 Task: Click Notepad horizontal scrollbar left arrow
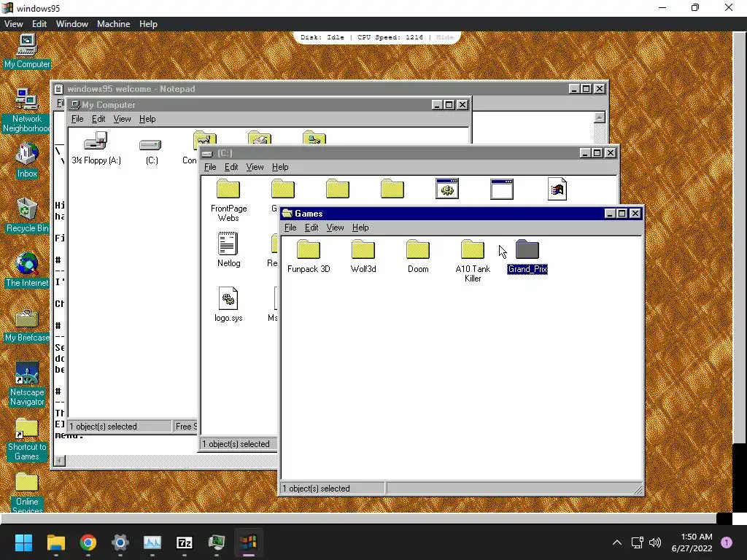(60, 461)
